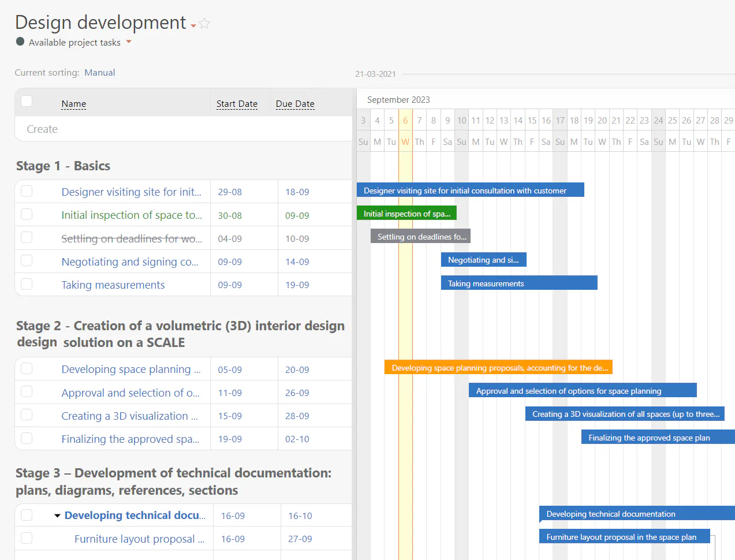
Task: Check the Settling on deadlines task checkbox
Action: (x=27, y=237)
